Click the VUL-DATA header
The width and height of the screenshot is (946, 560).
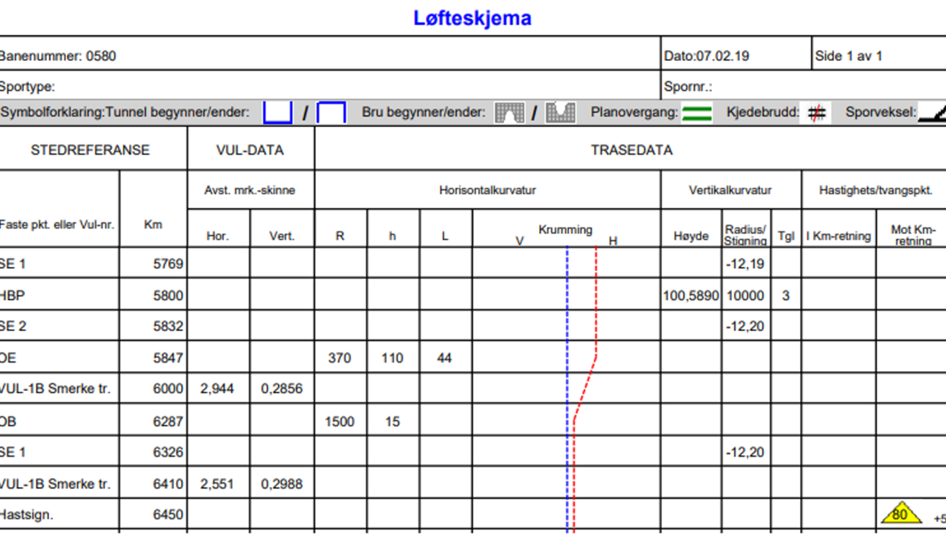(250, 150)
